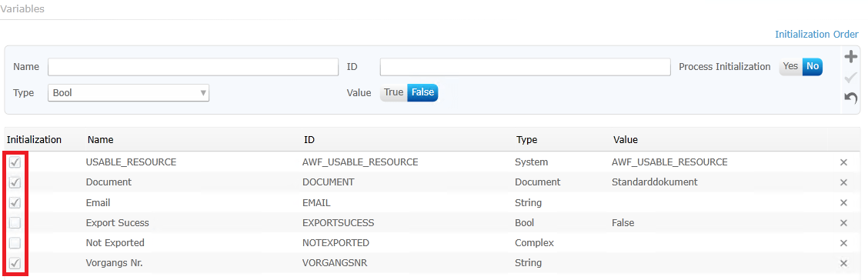Open the Type dropdown showing Bool

click(x=129, y=93)
